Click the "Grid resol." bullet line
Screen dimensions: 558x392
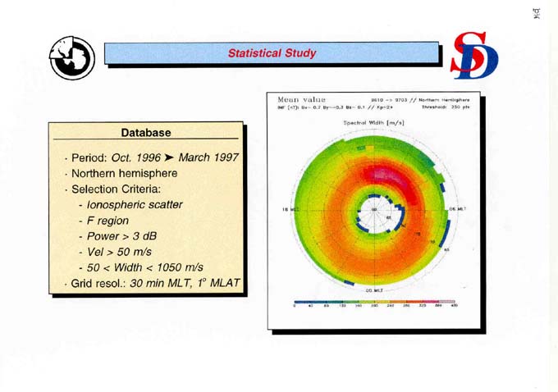click(153, 284)
